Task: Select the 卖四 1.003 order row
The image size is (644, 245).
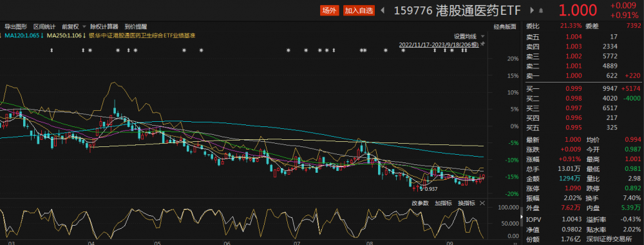Action: tap(583, 46)
